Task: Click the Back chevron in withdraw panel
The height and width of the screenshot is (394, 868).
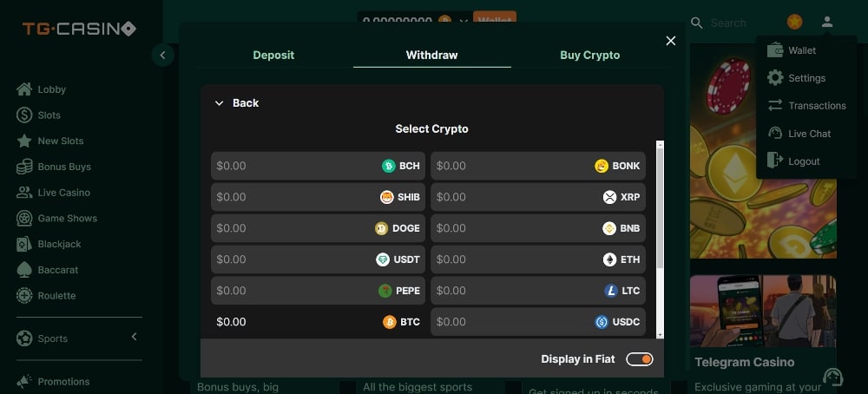Action: click(x=220, y=103)
